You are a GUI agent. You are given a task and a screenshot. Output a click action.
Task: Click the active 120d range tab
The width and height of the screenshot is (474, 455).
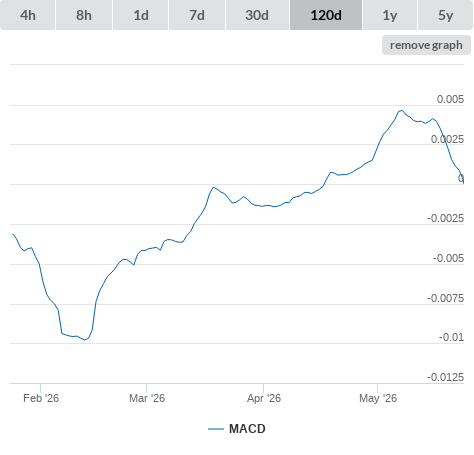(x=326, y=15)
